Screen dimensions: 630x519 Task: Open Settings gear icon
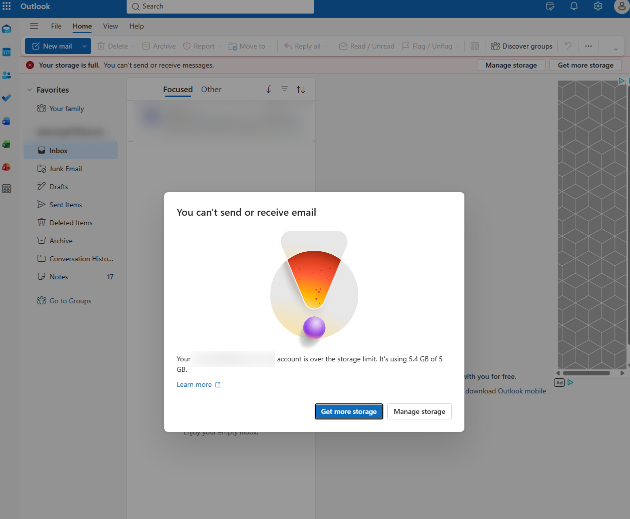pos(598,6)
